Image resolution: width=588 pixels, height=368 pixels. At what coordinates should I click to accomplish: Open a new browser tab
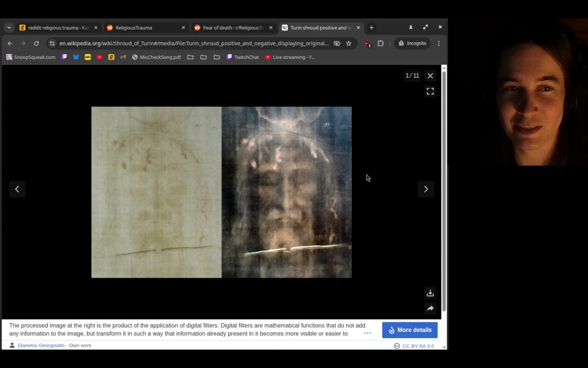coord(371,28)
